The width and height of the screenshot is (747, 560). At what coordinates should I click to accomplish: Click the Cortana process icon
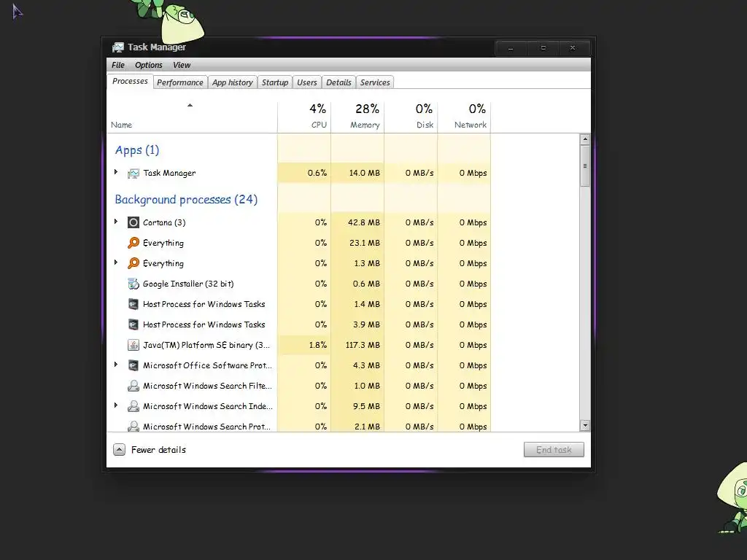click(x=133, y=222)
